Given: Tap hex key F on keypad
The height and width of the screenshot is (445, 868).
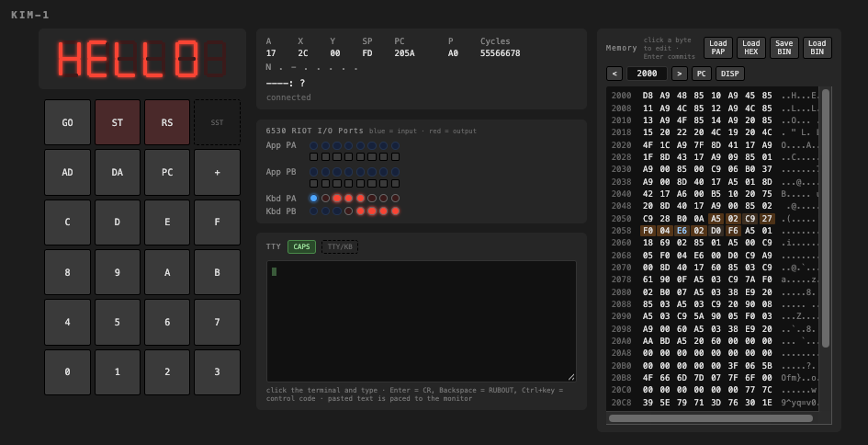Looking at the screenshot, I should tap(217, 222).
